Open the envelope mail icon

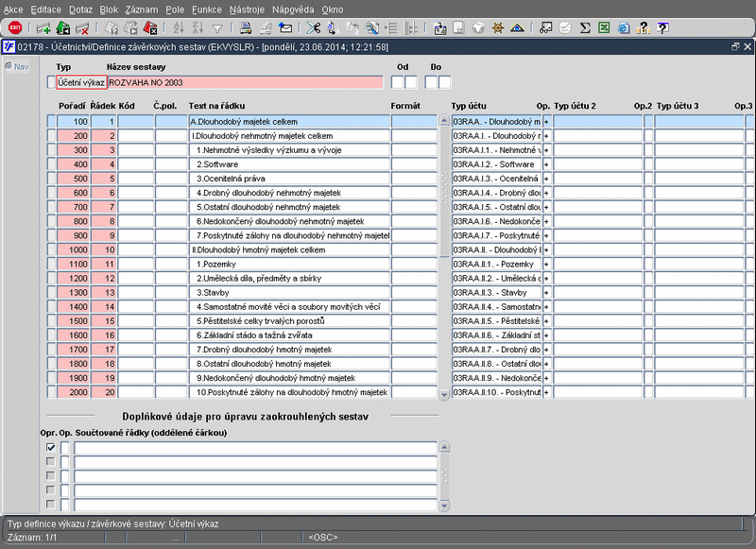285,28
